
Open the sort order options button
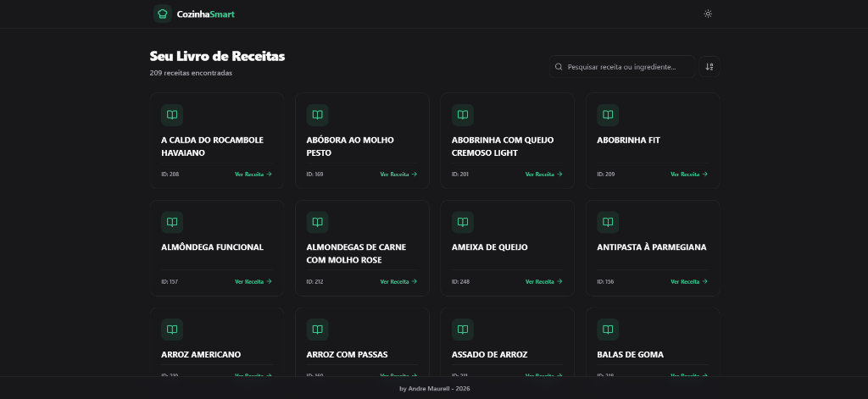[709, 67]
